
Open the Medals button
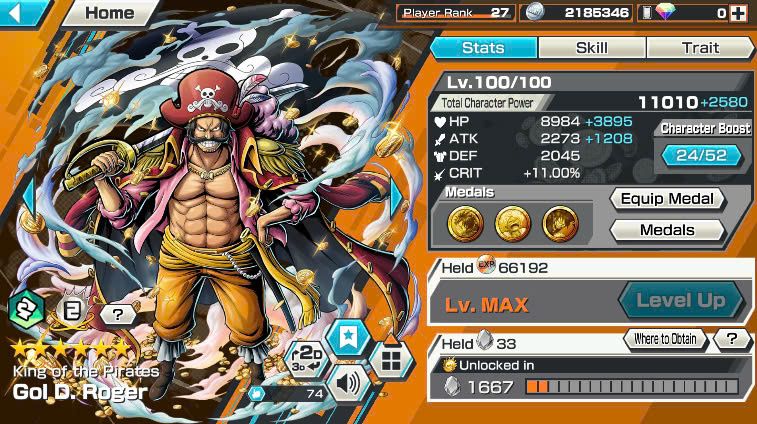667,230
